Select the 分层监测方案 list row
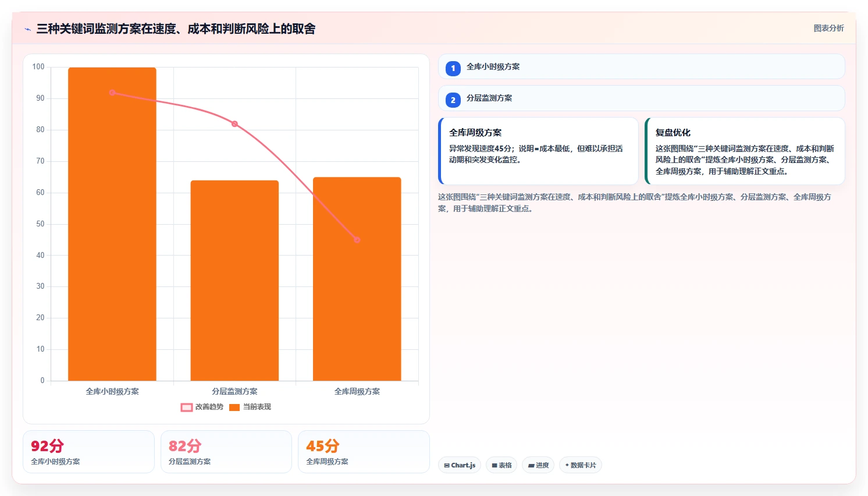 click(x=641, y=98)
